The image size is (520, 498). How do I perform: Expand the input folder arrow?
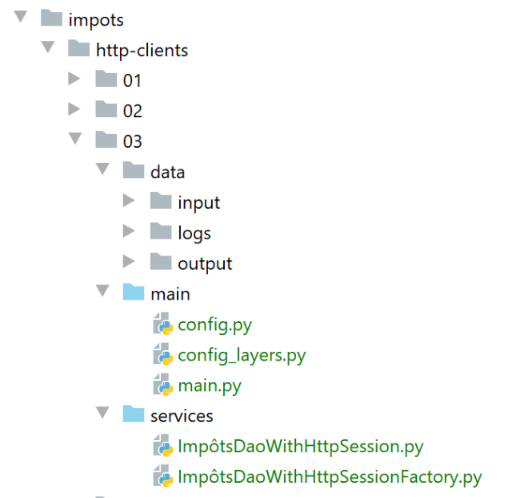[129, 200]
